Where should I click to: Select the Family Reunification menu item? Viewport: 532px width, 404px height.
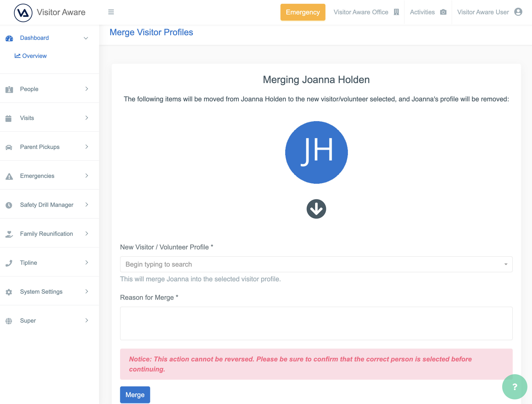pyautogui.click(x=46, y=234)
